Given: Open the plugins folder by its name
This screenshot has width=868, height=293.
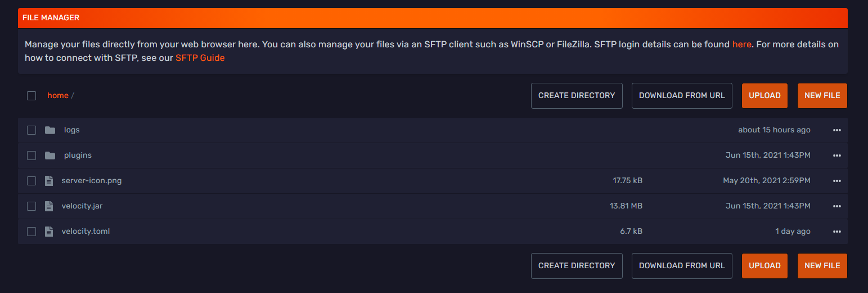Looking at the screenshot, I should click(x=78, y=156).
